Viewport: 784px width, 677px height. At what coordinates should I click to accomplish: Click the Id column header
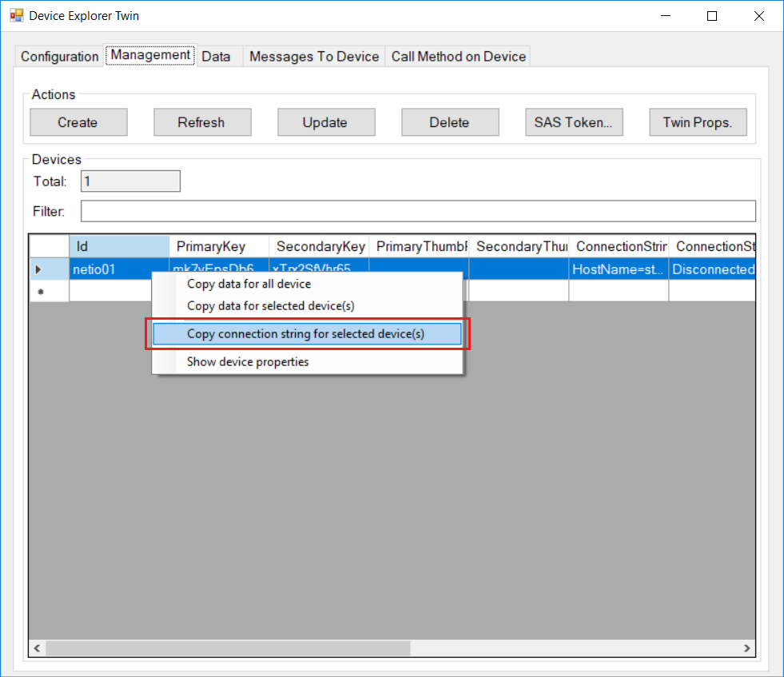coord(119,246)
